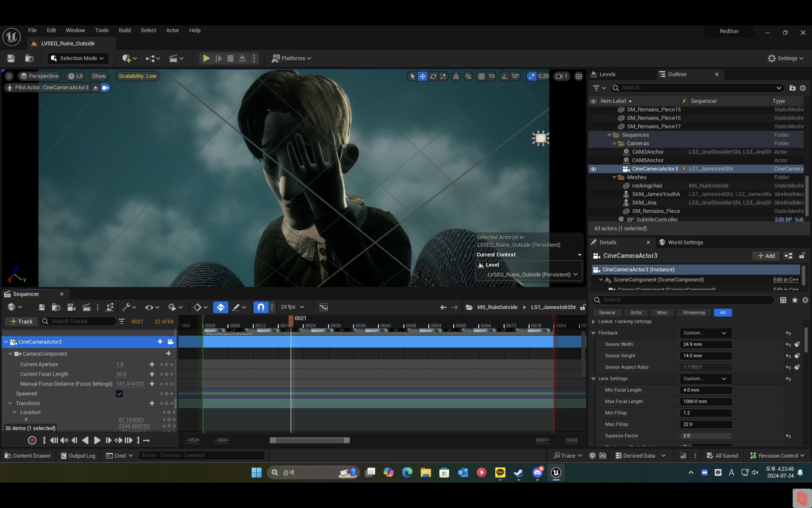Screen dimensions: 812x508
Task: Select the Streaming filter in Details
Action: pyautogui.click(x=694, y=313)
